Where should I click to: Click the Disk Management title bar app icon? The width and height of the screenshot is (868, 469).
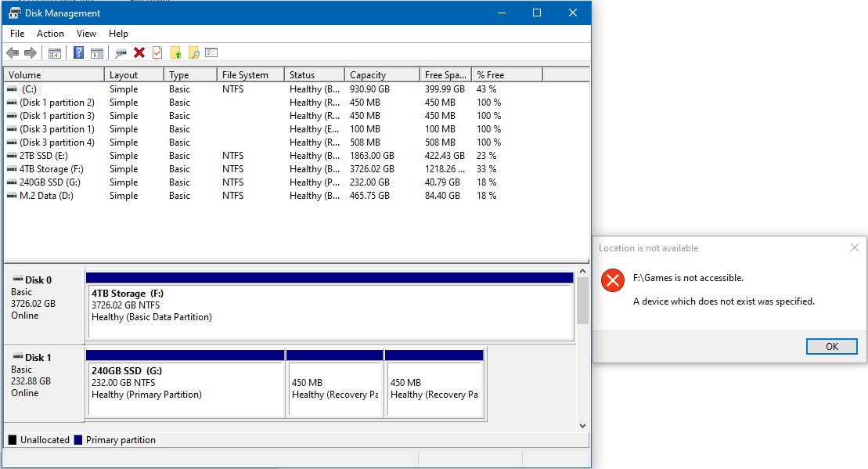[x=14, y=13]
